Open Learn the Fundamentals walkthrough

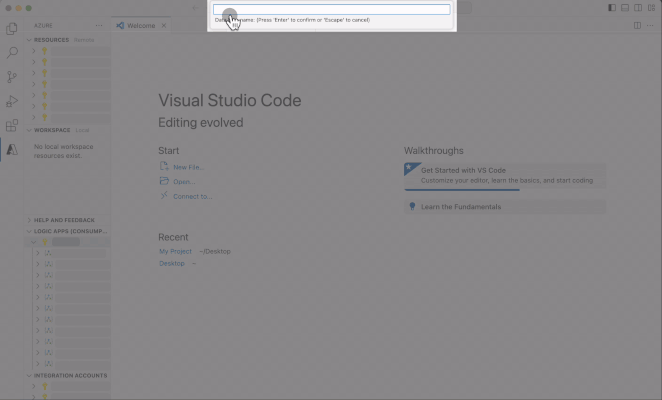click(x=505, y=207)
